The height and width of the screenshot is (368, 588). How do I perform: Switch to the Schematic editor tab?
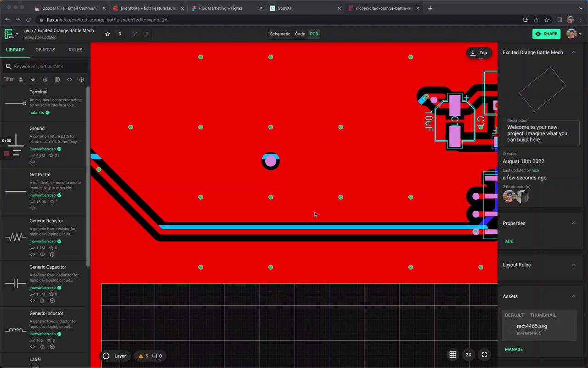pyautogui.click(x=280, y=34)
